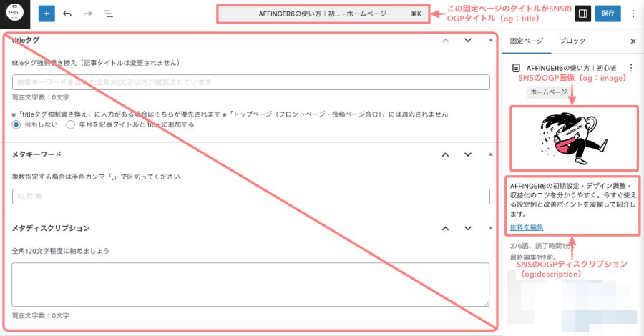The image size is (644, 336).
Task: Open page actions menu next to AFFINGER6 title
Action: tap(631, 68)
